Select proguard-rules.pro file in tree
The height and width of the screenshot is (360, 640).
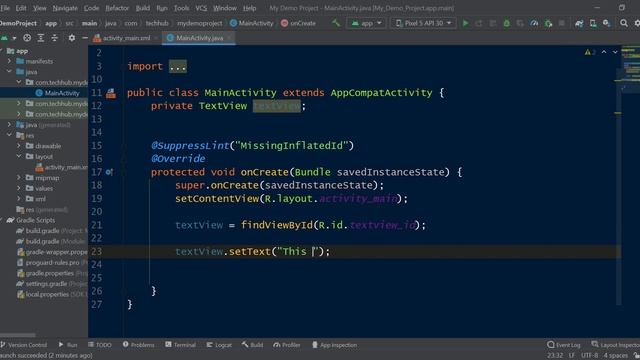pos(52,262)
